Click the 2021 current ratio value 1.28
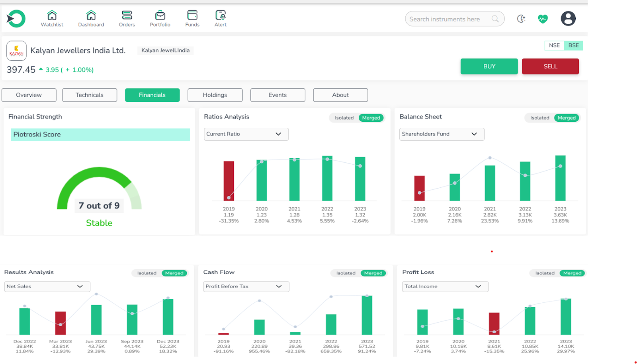This screenshot has height=364, width=637. (294, 215)
